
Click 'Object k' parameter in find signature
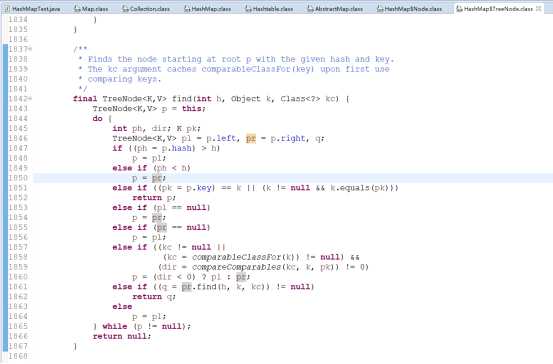[251, 99]
